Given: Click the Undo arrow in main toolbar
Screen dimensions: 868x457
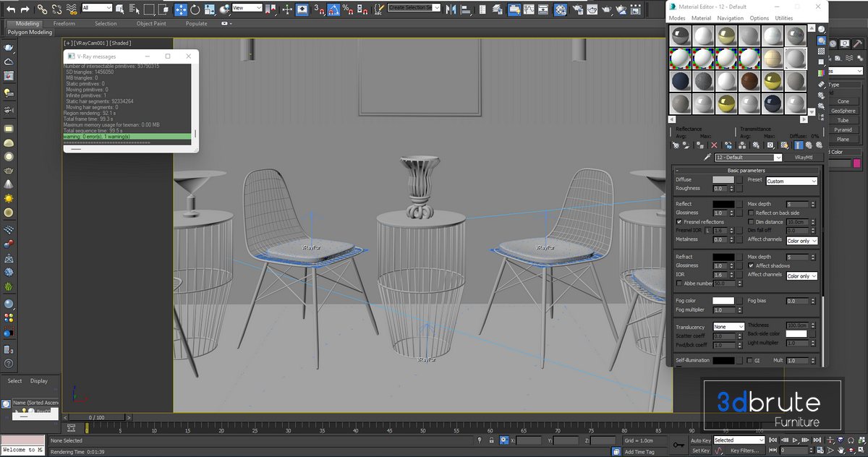Looking at the screenshot, I should [9, 9].
